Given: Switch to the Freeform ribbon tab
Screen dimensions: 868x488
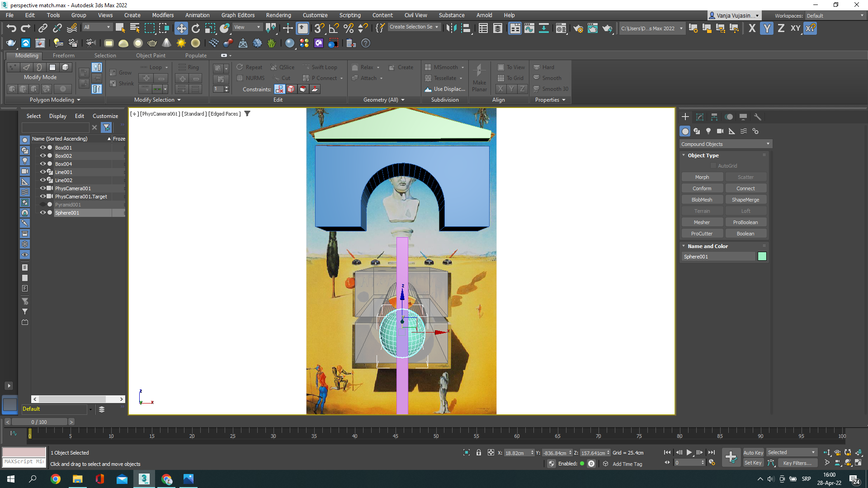Looking at the screenshot, I should (63, 56).
